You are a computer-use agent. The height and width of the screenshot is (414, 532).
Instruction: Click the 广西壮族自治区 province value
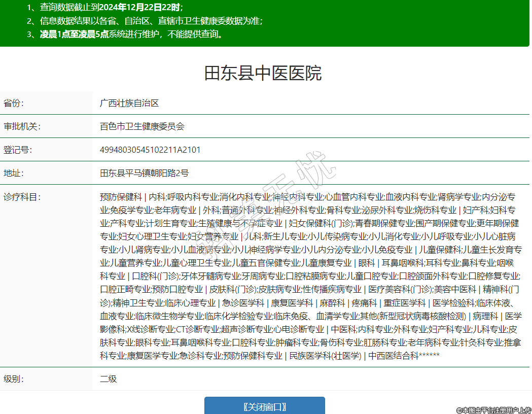pos(129,103)
